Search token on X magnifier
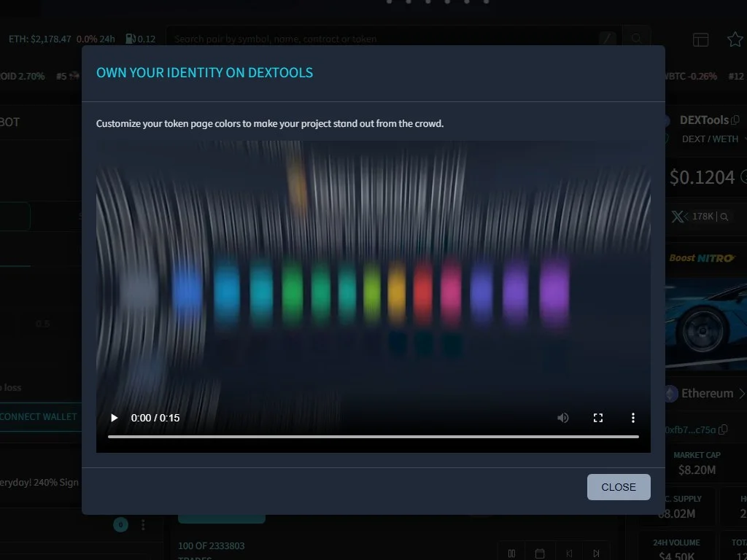 coord(724,217)
